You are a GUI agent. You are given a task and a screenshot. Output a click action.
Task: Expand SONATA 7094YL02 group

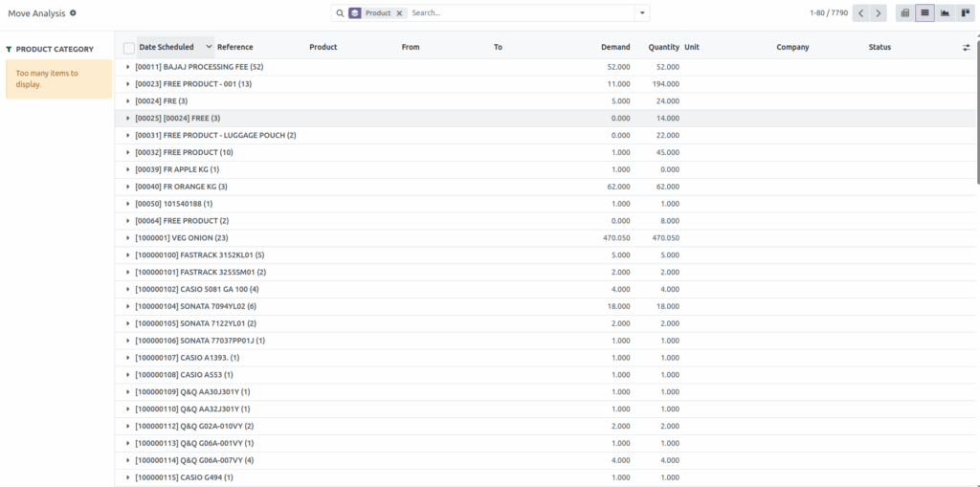coord(127,307)
